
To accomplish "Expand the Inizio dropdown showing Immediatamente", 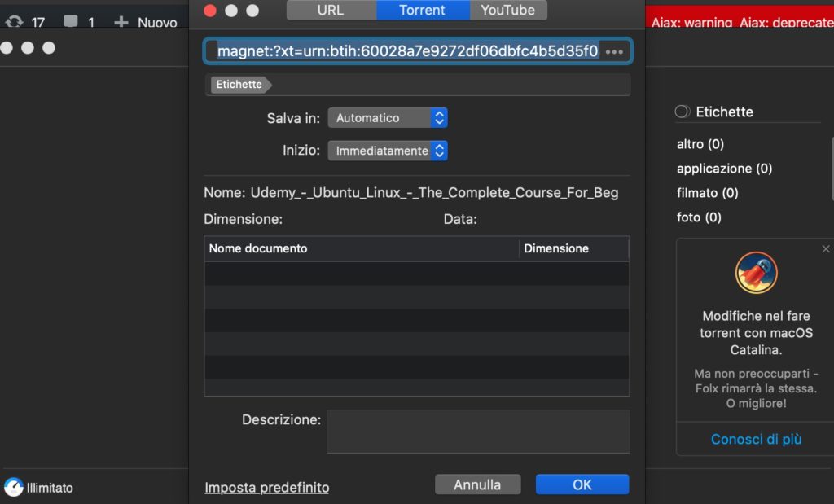I will (x=388, y=151).
